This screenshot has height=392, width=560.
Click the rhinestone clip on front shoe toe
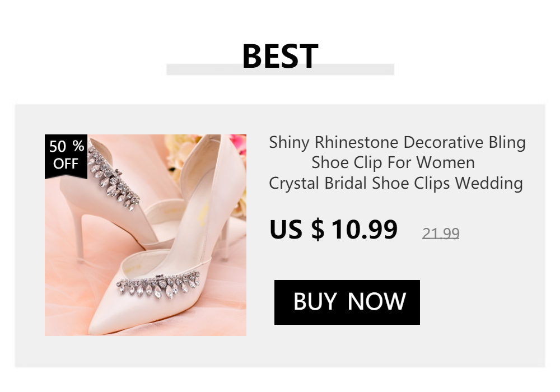158,285
